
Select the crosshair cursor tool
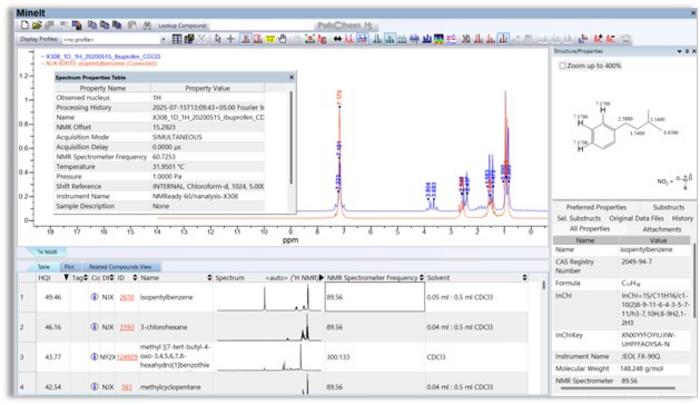click(232, 38)
